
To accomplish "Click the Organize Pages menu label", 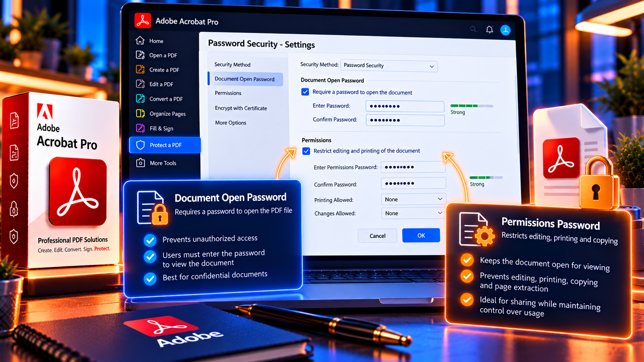I will pyautogui.click(x=168, y=114).
